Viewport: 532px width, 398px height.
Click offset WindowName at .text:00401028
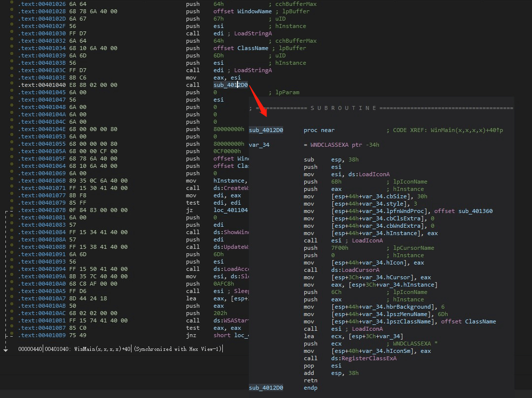[x=242, y=11]
